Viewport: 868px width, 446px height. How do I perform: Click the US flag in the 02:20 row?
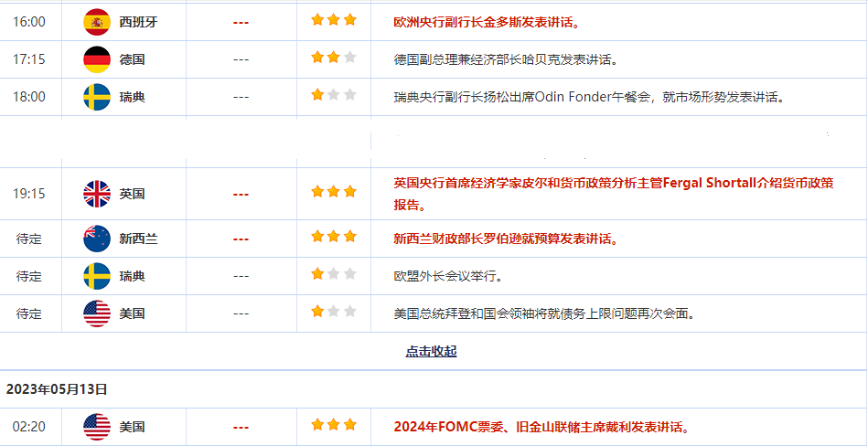pyautogui.click(x=97, y=427)
